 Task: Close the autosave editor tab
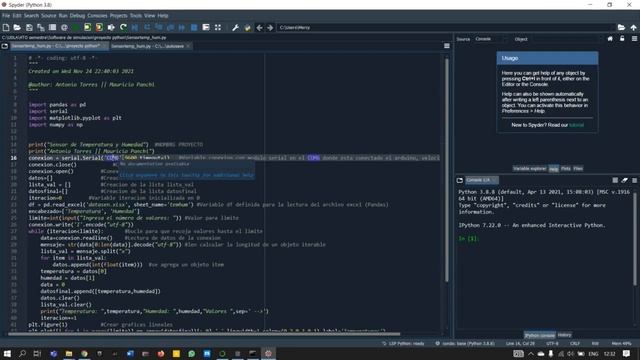pos(188,46)
